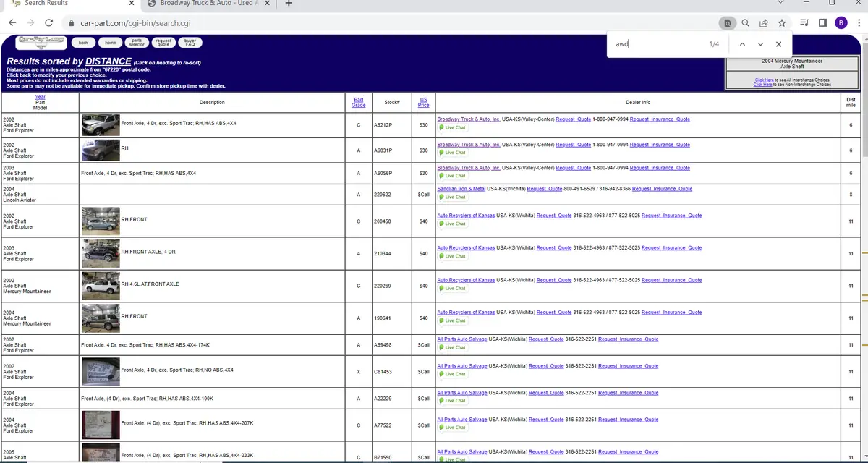Start Live Chat for stock 200458 row
Screen dimensions: 868x463
pos(453,224)
